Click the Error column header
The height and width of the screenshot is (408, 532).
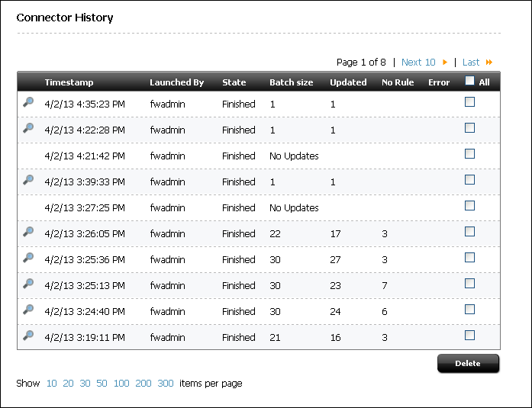(439, 82)
